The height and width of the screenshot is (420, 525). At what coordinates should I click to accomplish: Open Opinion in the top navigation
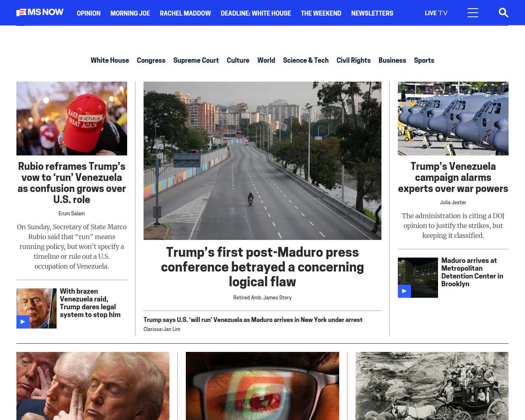[x=89, y=13]
